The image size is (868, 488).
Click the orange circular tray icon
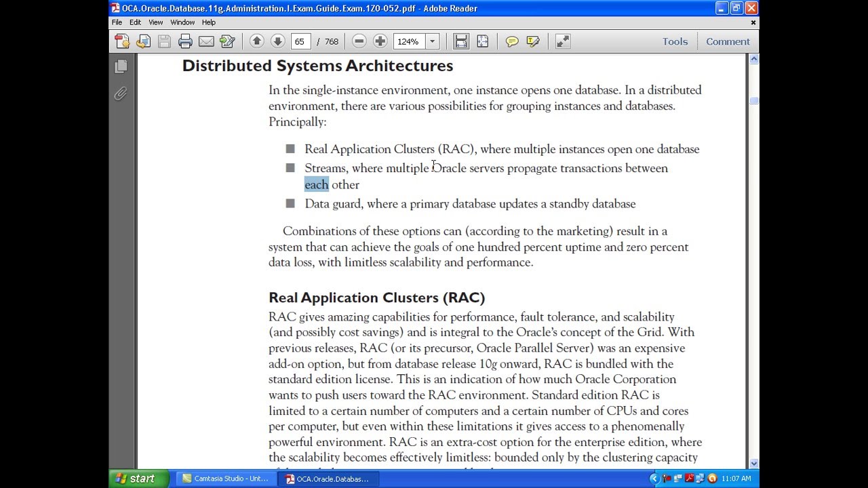[x=712, y=479]
